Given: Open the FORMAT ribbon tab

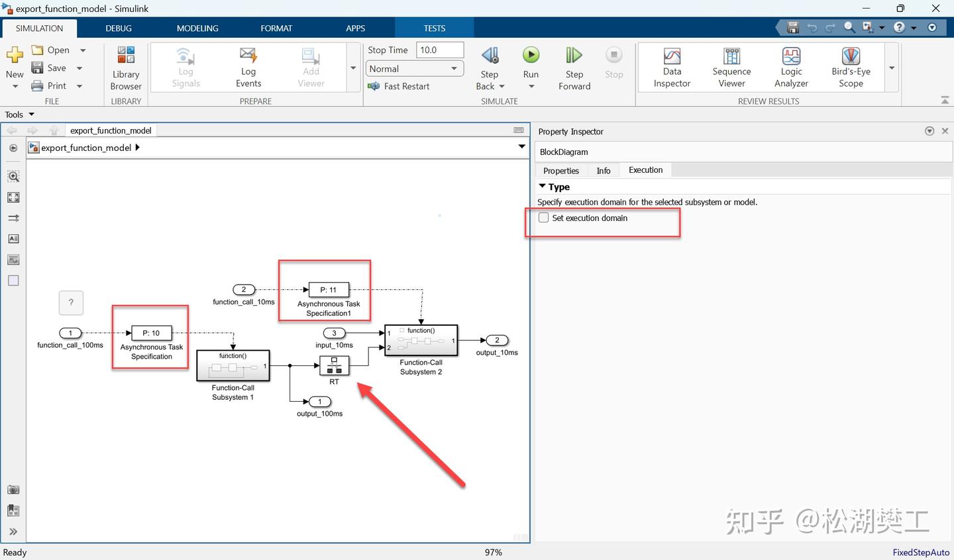Looking at the screenshot, I should (x=276, y=28).
